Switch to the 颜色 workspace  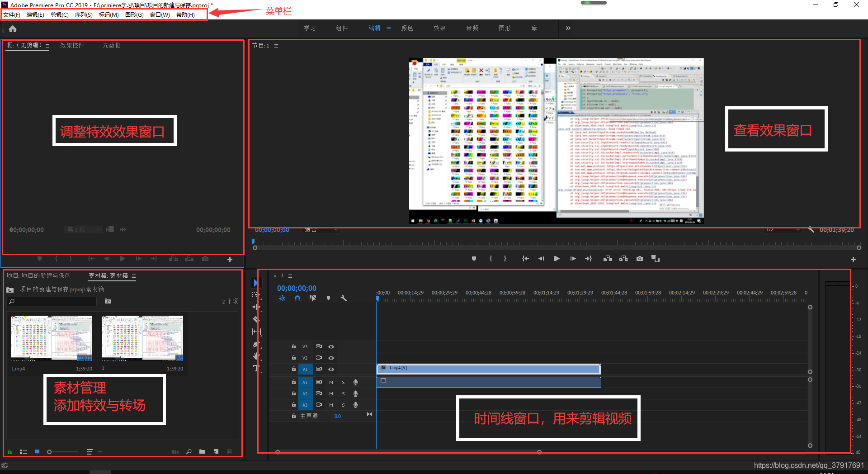pos(407,28)
